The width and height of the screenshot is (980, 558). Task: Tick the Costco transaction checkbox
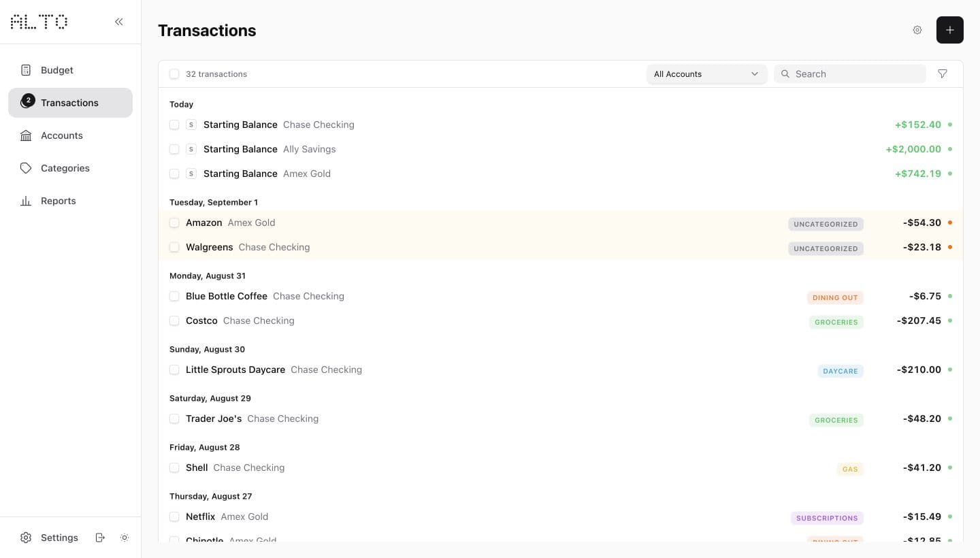click(174, 321)
